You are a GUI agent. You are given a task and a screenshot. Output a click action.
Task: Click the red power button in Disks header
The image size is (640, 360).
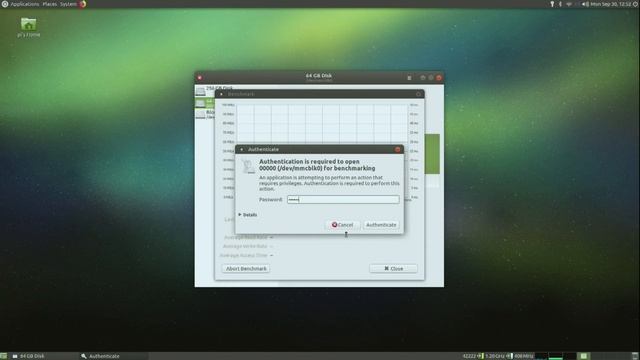tap(200, 78)
